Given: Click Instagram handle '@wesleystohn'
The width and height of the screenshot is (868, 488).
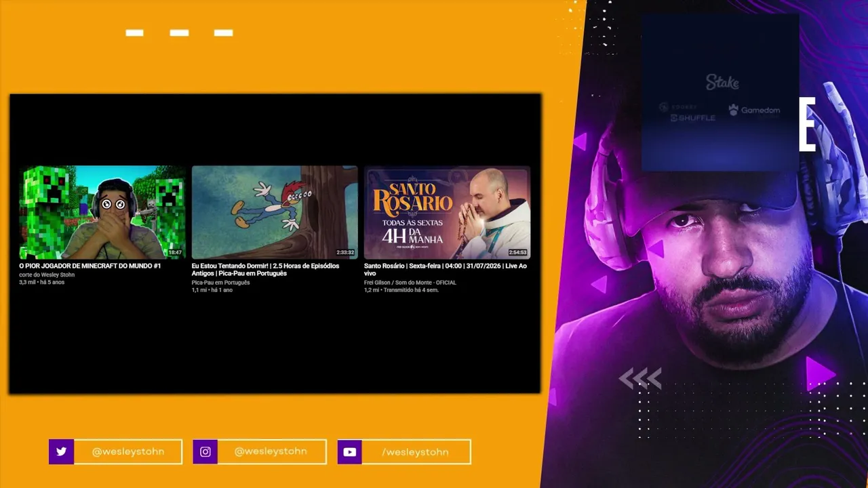Looking at the screenshot, I should [x=271, y=451].
